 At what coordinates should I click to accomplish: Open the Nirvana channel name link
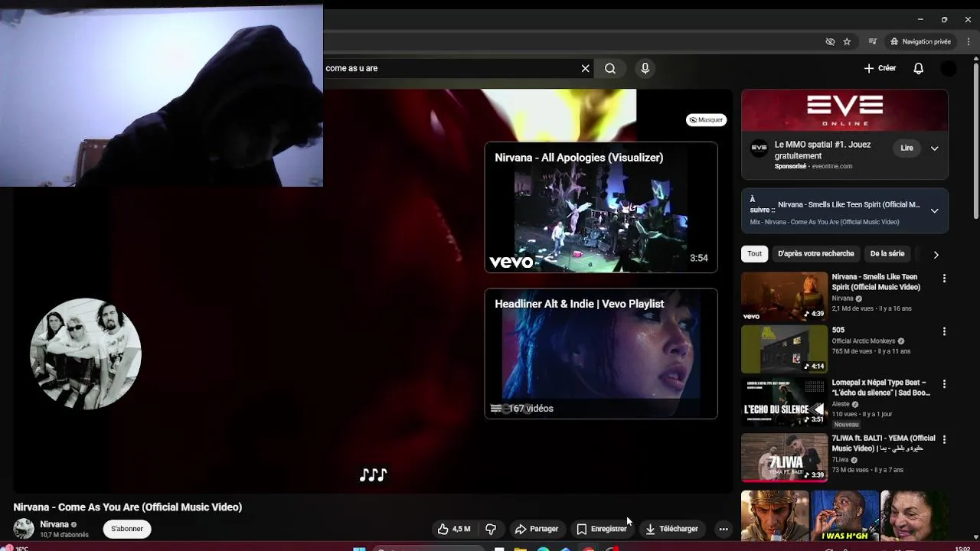pos(54,524)
